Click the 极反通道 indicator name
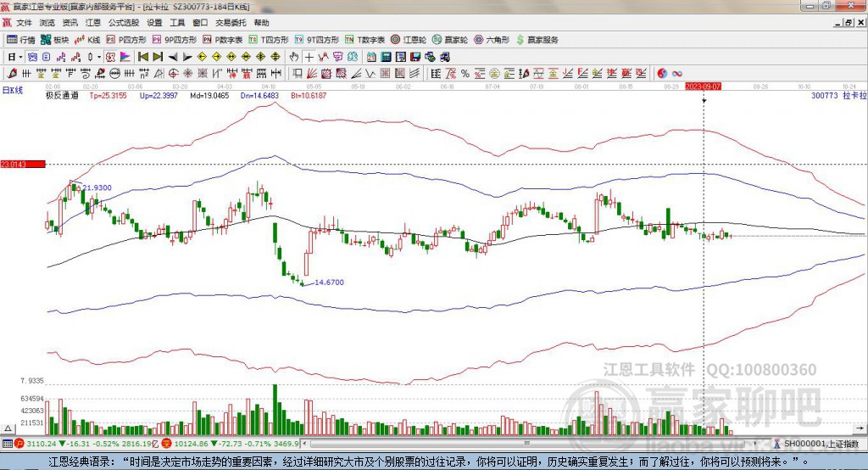 click(x=62, y=96)
